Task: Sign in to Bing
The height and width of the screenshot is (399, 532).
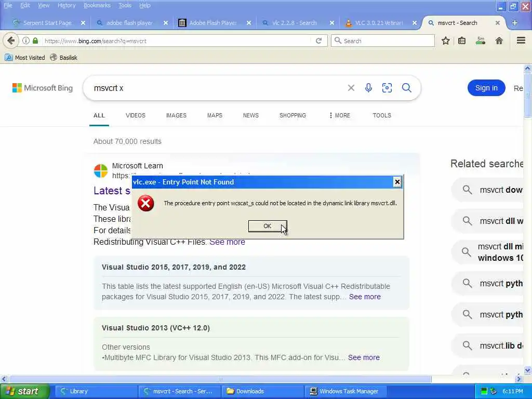Action: click(486, 88)
